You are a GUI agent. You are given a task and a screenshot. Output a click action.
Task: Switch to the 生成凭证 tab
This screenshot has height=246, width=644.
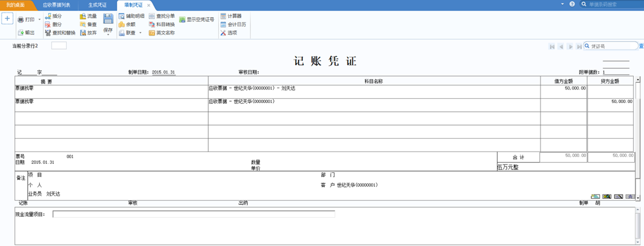coord(97,5)
